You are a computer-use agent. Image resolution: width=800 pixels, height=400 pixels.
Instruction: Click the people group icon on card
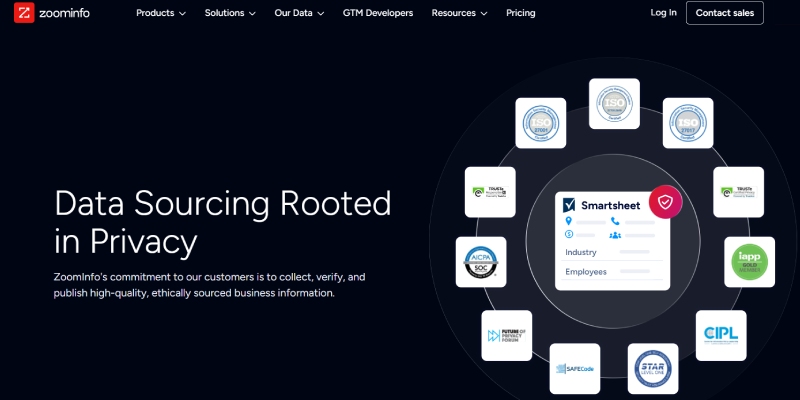615,235
